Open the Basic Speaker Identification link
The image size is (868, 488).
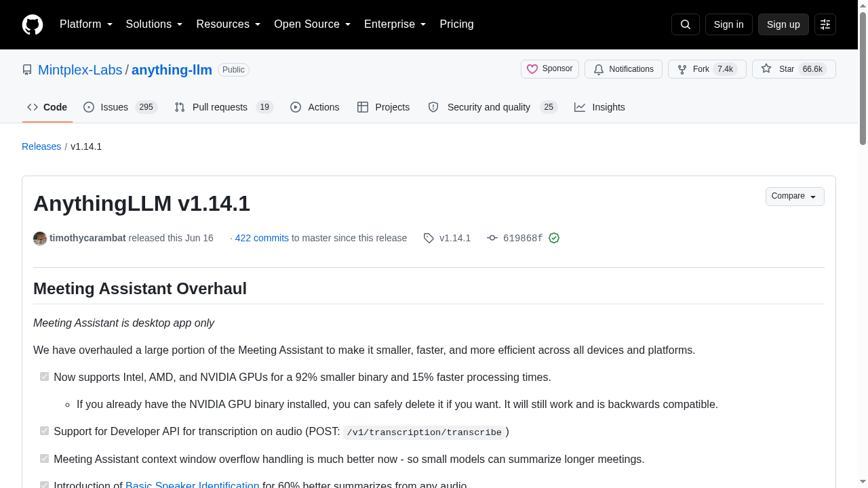pyautogui.click(x=193, y=485)
